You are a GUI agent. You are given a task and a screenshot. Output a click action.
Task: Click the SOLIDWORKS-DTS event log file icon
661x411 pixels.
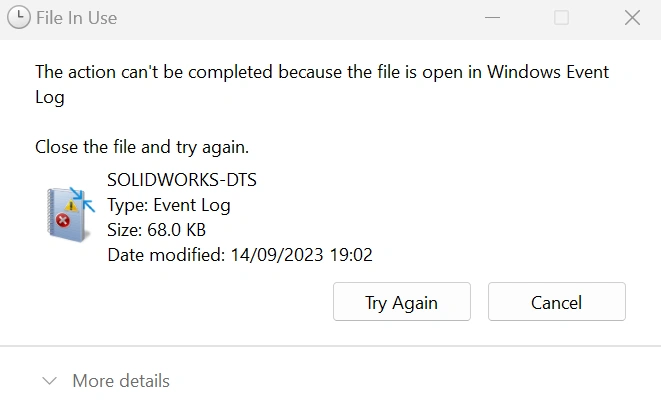pyautogui.click(x=70, y=210)
